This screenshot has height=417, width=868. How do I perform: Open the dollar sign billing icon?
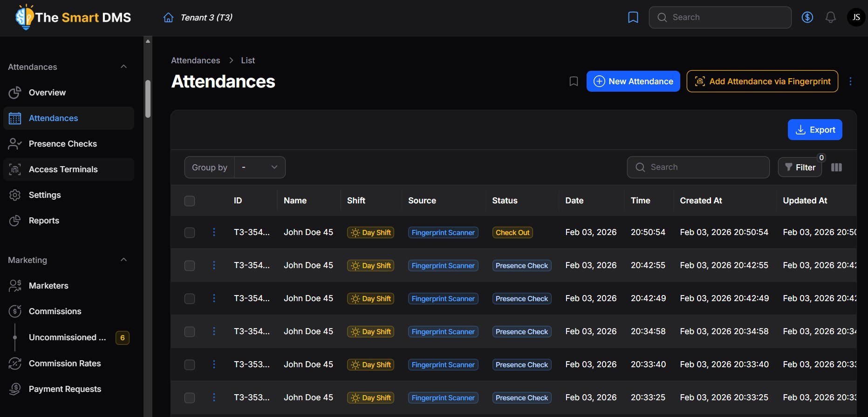[807, 18]
